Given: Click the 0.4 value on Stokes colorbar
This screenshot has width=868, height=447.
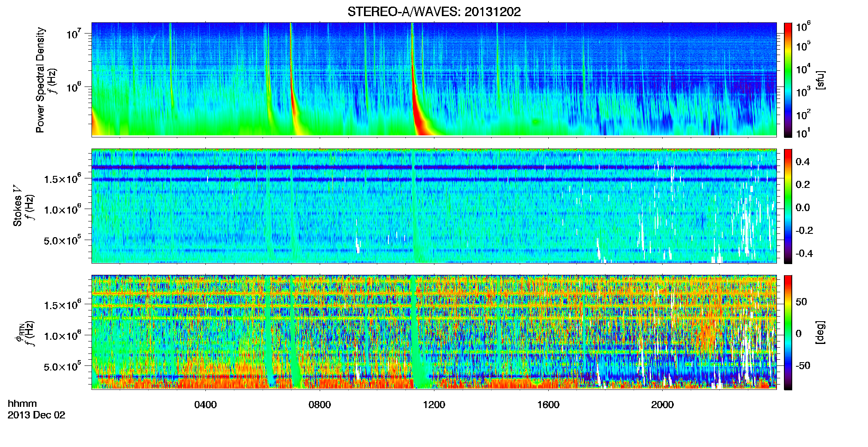Looking at the screenshot, I should coord(803,162).
